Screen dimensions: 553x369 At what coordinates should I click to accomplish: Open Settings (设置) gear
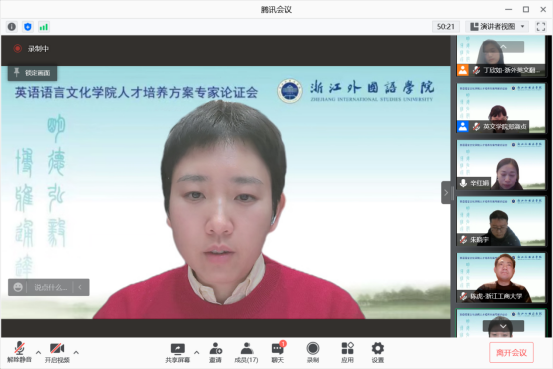point(378,353)
